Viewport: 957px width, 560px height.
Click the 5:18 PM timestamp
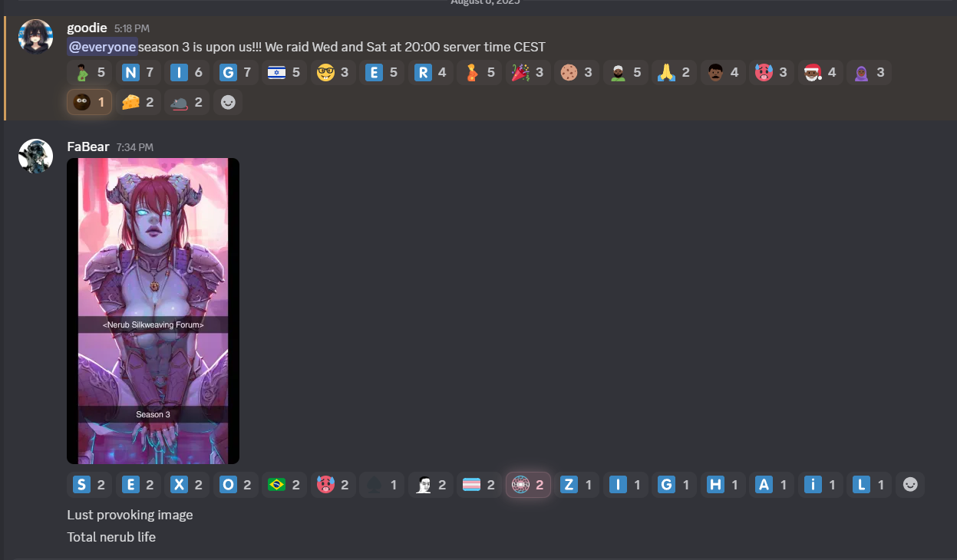(132, 29)
